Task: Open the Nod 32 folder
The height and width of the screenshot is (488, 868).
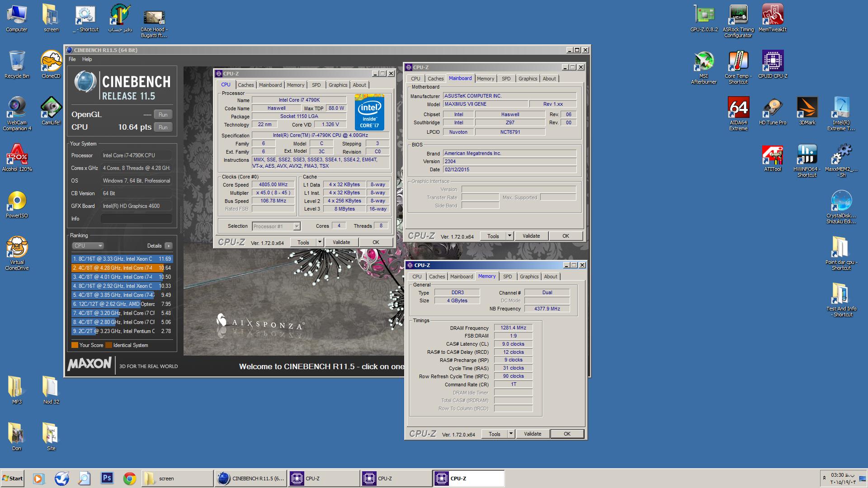Action: [51, 389]
